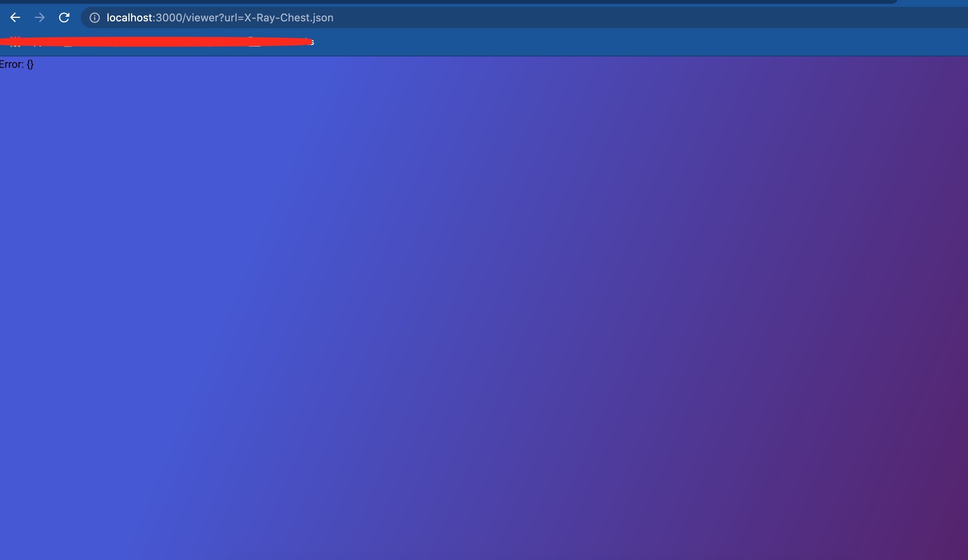
Task: Click the center of the gradient page background
Action: (484, 307)
